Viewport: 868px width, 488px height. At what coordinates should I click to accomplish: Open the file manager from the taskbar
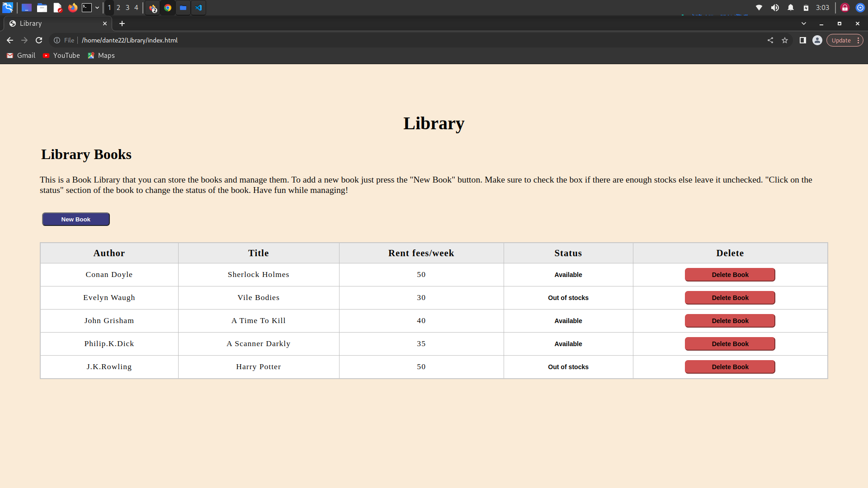click(x=42, y=8)
